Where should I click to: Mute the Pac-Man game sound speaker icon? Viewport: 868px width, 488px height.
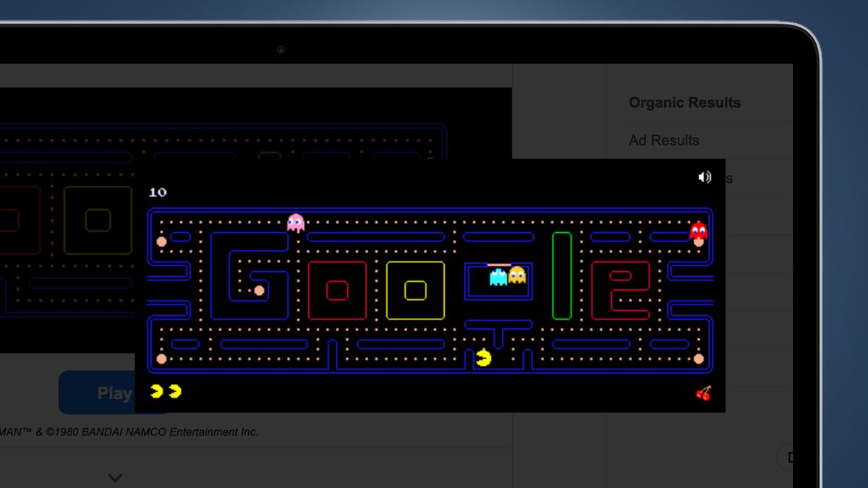[x=705, y=177]
